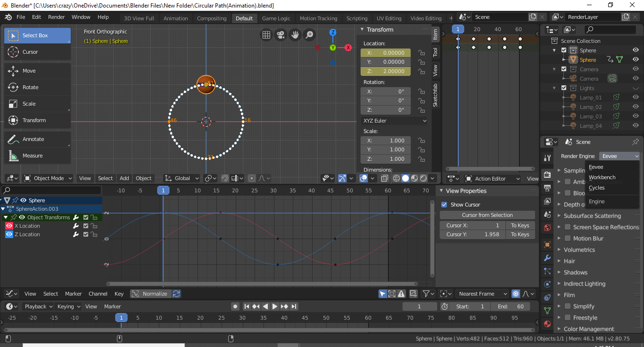Lock the X location padlock icon

point(421,53)
